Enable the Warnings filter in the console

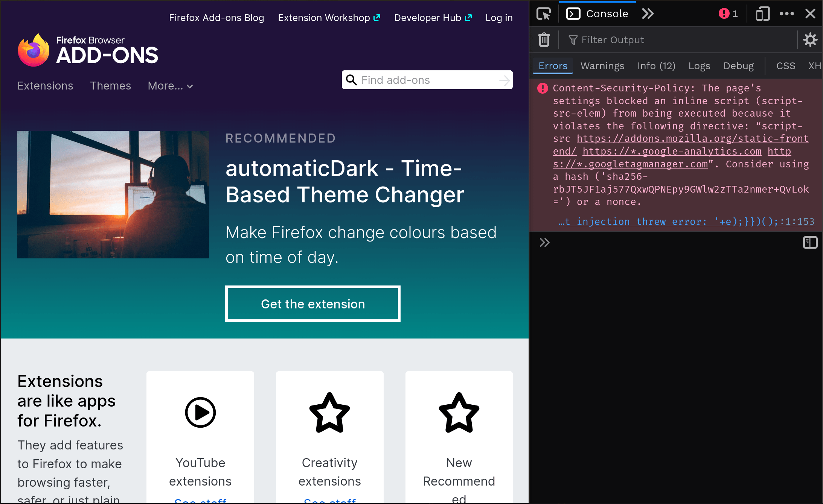point(602,65)
